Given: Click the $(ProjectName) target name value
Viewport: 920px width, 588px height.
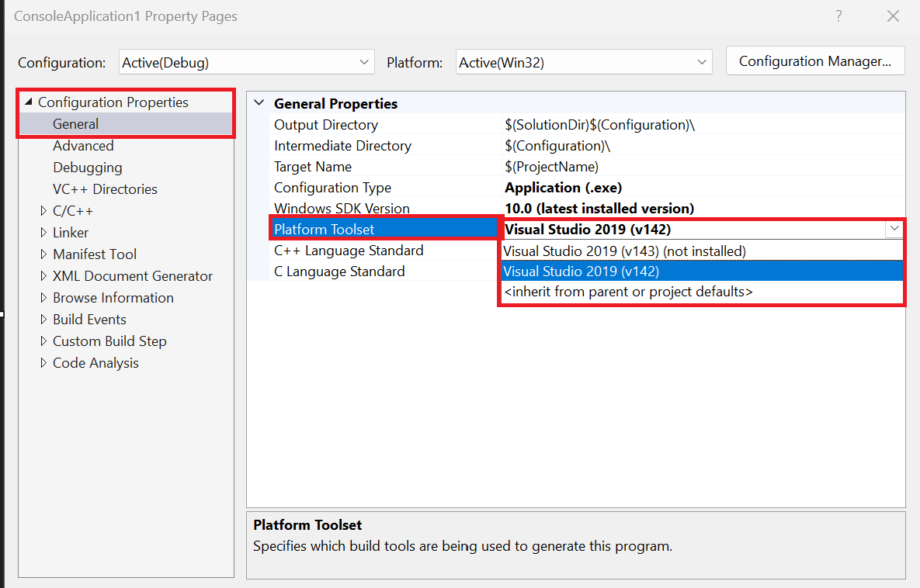Looking at the screenshot, I should tap(551, 167).
